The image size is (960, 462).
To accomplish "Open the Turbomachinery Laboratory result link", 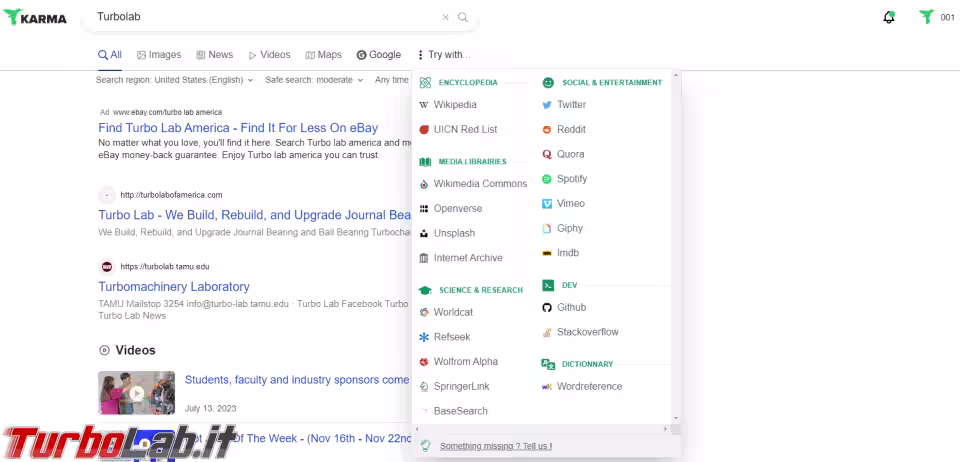I will pos(173,287).
